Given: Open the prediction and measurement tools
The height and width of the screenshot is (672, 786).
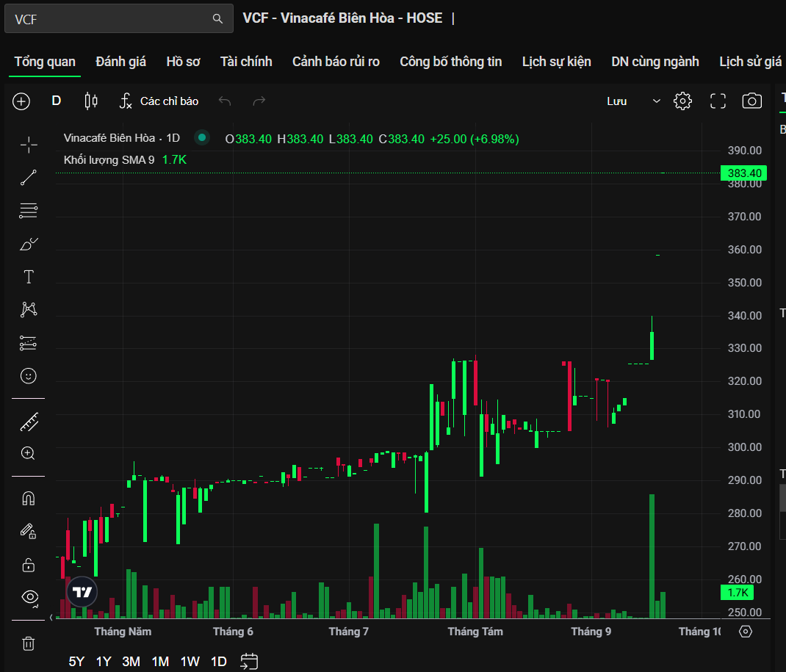Looking at the screenshot, I should (x=29, y=343).
